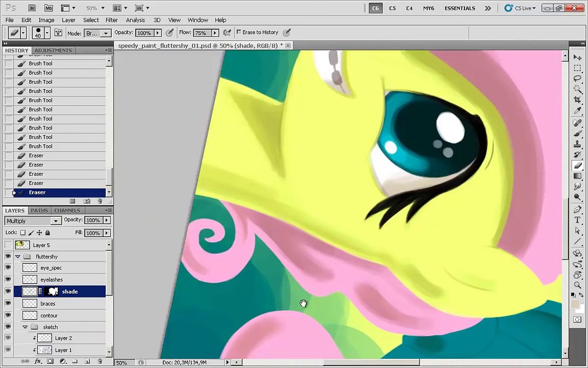Click the foreground color swatch
Viewport: 588px width, 368px height.
click(575, 305)
